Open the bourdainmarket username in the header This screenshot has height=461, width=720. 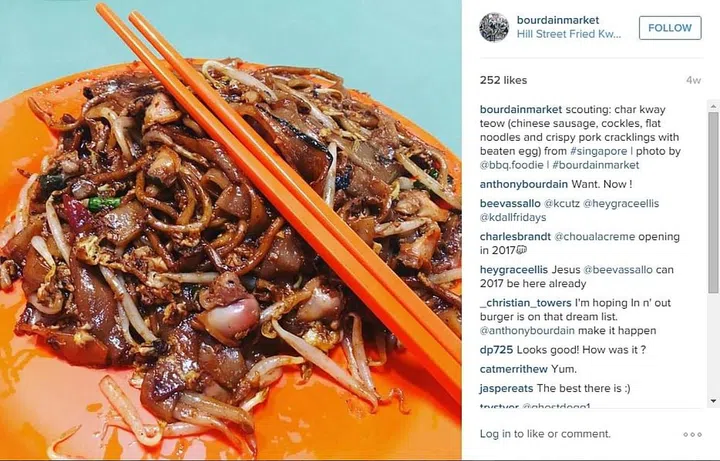[558, 20]
